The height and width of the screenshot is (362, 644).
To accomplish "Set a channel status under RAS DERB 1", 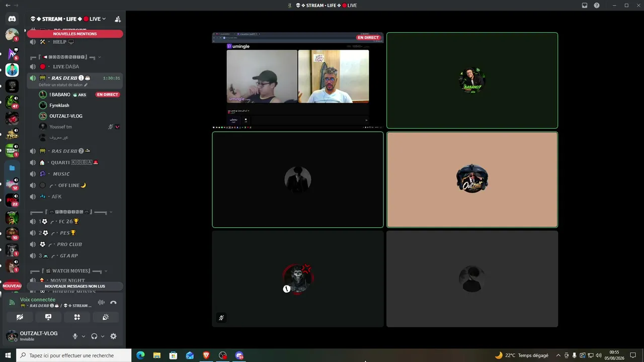I will [x=63, y=85].
